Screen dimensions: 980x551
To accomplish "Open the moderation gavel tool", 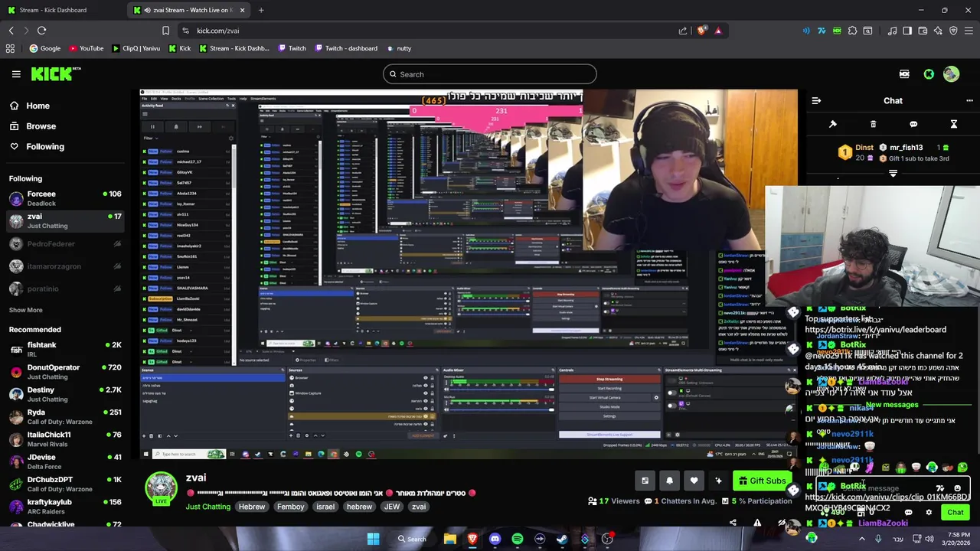I will pyautogui.click(x=833, y=124).
